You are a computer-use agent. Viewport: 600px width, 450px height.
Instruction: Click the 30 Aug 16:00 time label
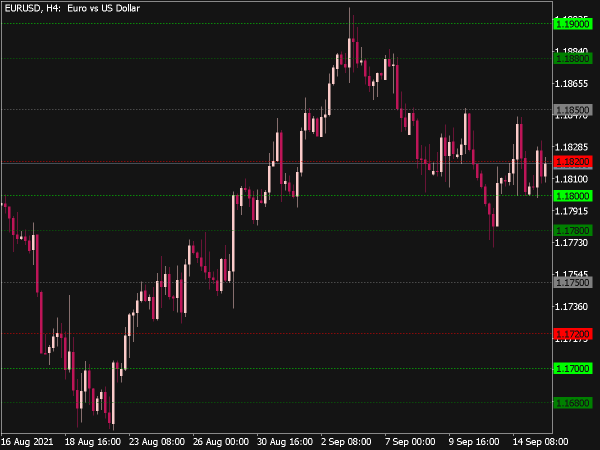(285, 442)
